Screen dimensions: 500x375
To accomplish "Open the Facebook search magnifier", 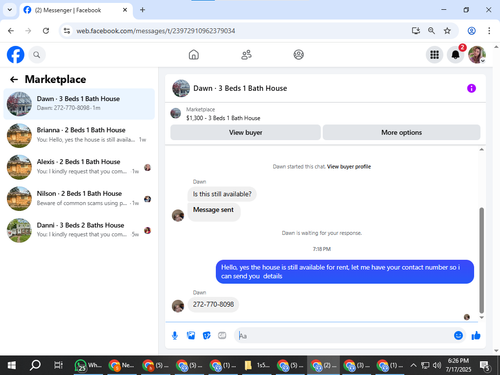I will coord(37,55).
